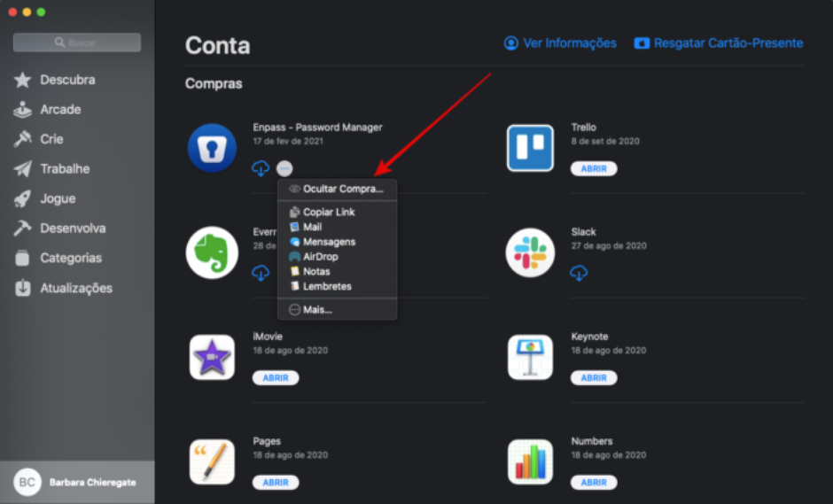Open the Arcade section in sidebar

(x=48, y=110)
